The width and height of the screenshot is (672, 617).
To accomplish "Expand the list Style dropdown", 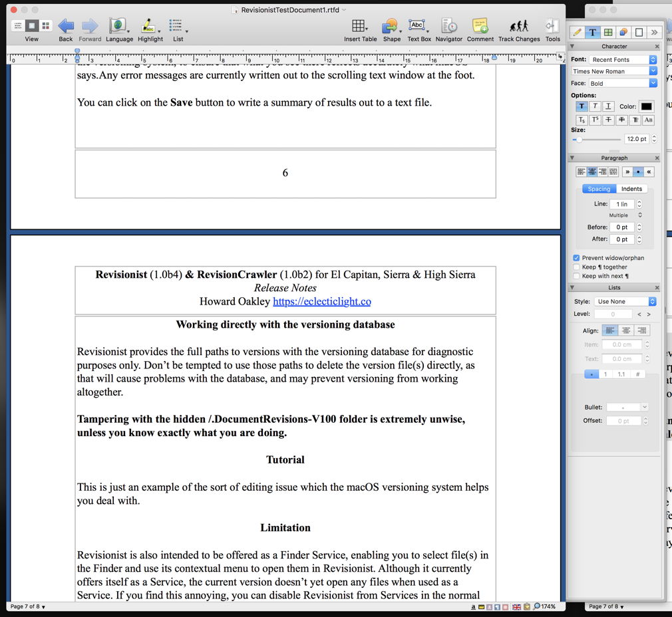I will click(625, 302).
